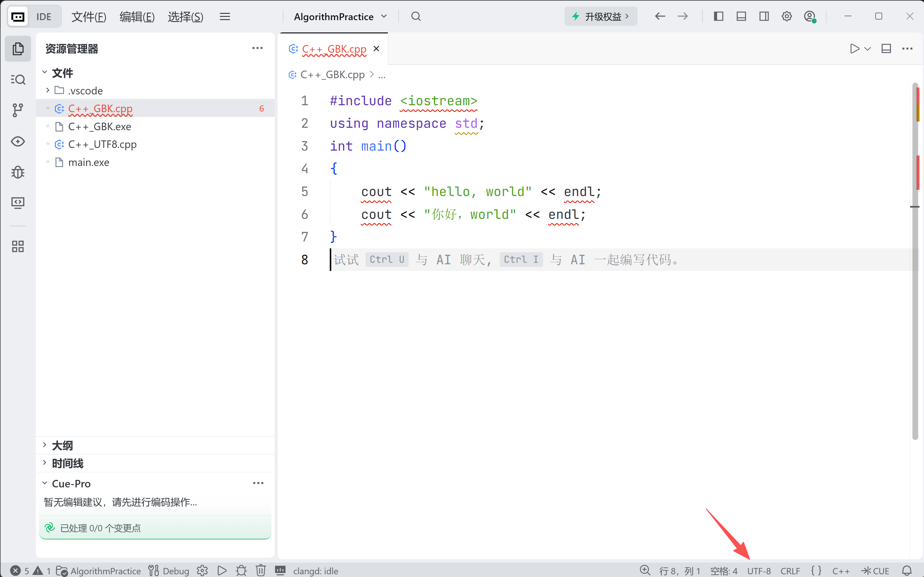Run the code with play icon
The image size is (924, 577).
854,49
